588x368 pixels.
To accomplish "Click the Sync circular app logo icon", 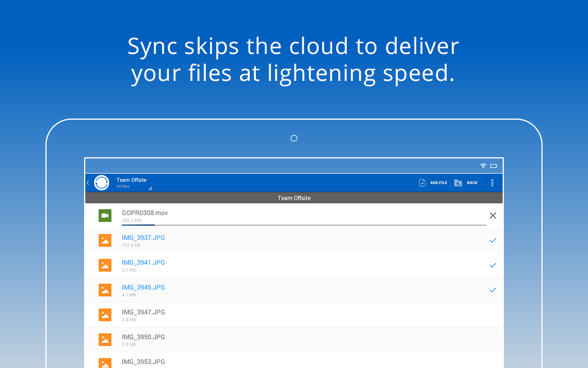I will click(x=102, y=183).
